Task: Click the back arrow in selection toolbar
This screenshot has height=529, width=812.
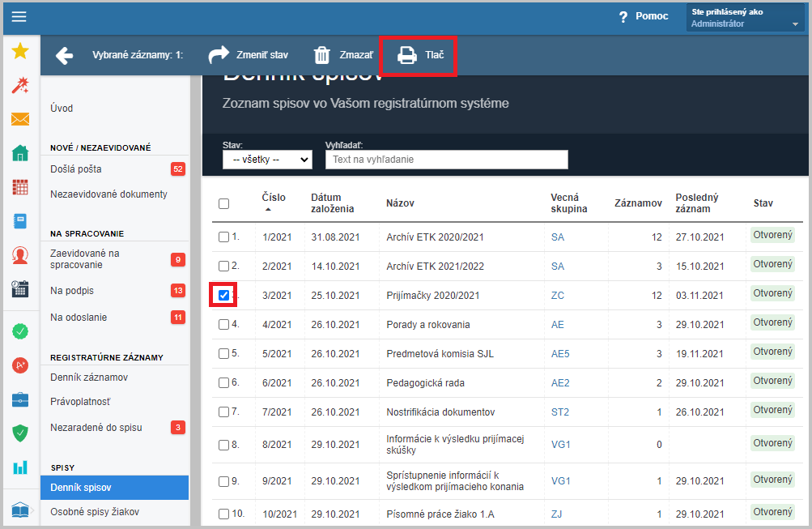Action: point(64,55)
